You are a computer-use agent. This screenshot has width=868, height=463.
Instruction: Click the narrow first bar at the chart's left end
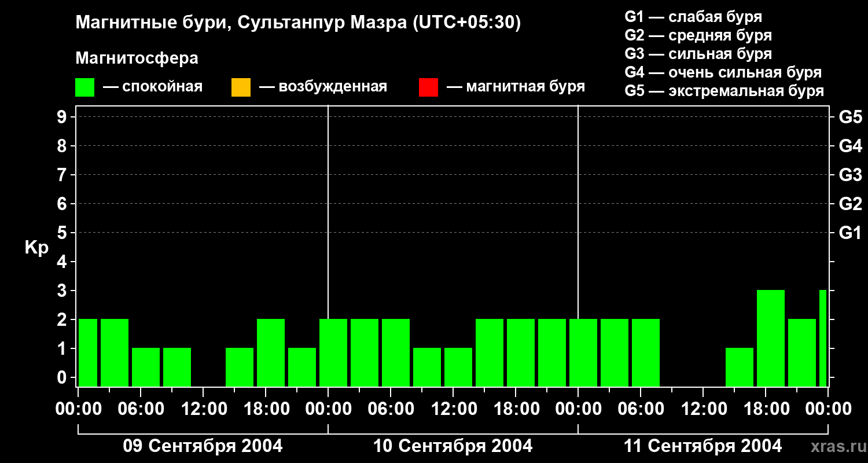[x=88, y=353]
